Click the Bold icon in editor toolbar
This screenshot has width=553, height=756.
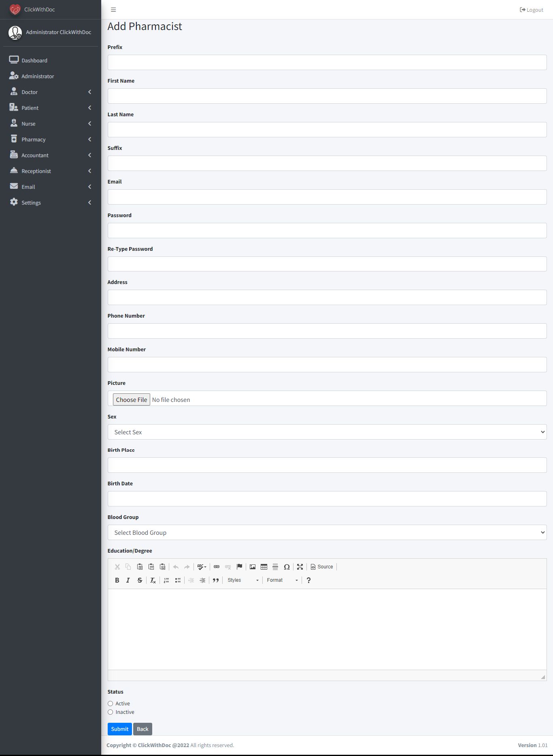[x=117, y=580]
